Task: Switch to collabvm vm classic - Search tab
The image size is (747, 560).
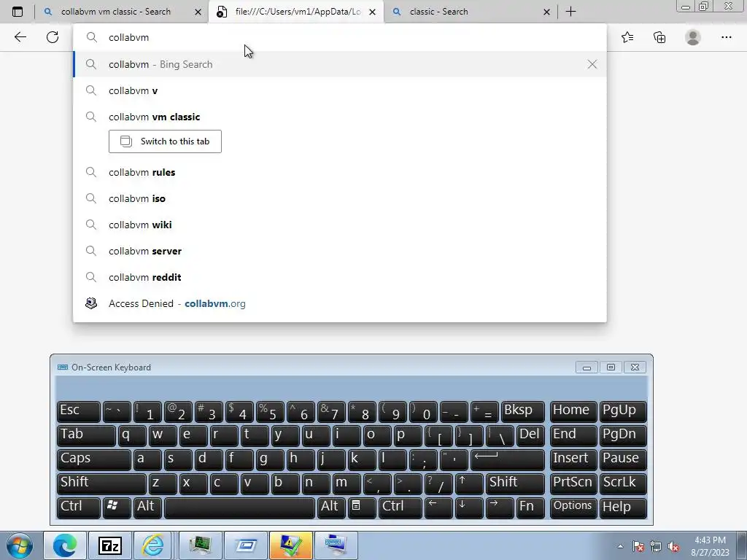Action: click(x=116, y=12)
